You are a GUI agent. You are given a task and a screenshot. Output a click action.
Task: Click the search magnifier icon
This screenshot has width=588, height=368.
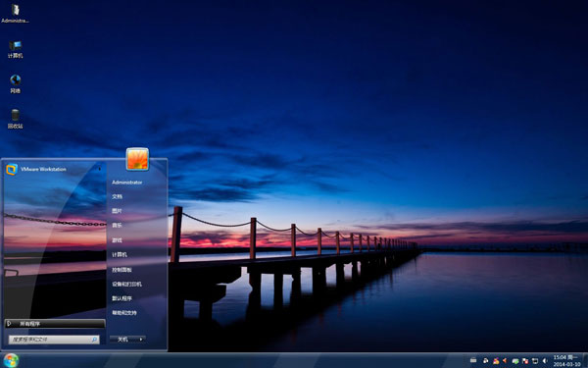click(94, 340)
